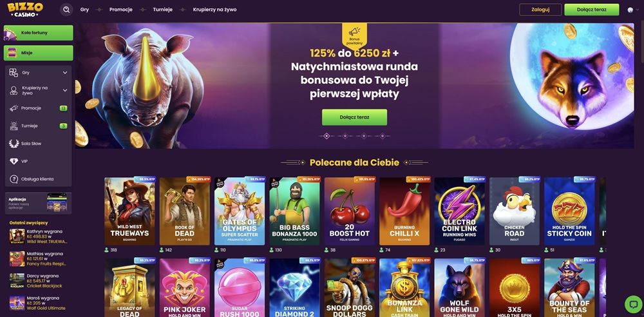Click the Promocje megaphone sidebar icon

[x=14, y=108]
